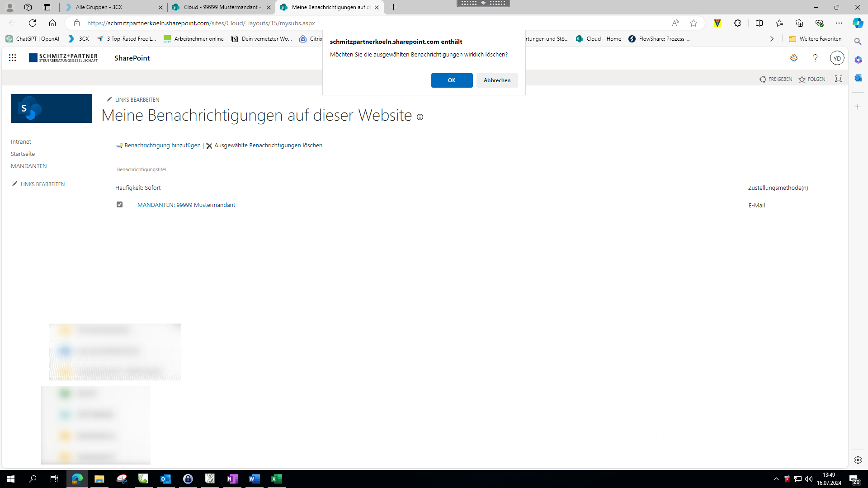This screenshot has width=868, height=488.
Task: Click Abbrechen to cancel deletion
Action: pyautogui.click(x=497, y=80)
